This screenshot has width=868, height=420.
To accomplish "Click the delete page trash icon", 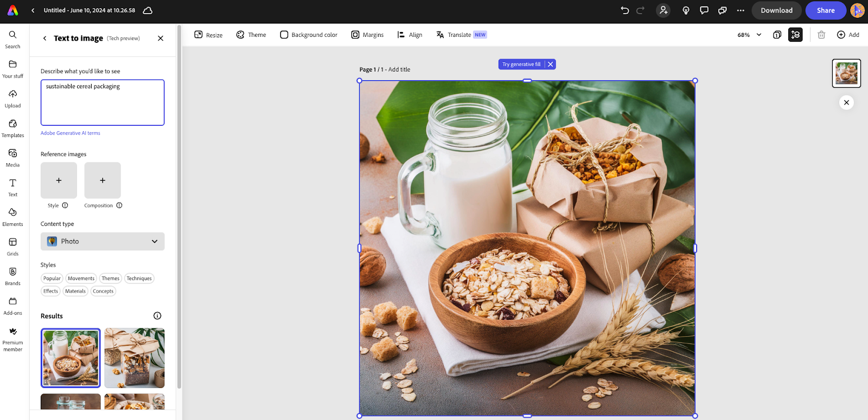I will click(x=821, y=35).
